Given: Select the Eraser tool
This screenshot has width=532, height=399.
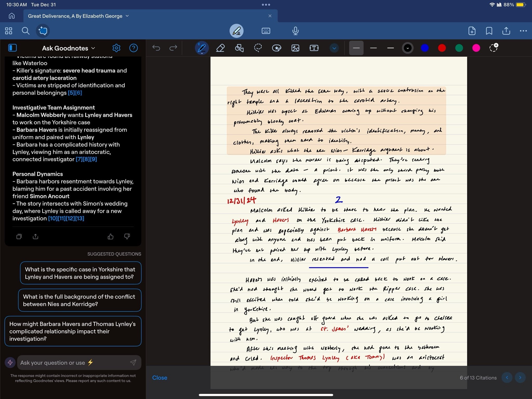Looking at the screenshot, I should coord(220,48).
